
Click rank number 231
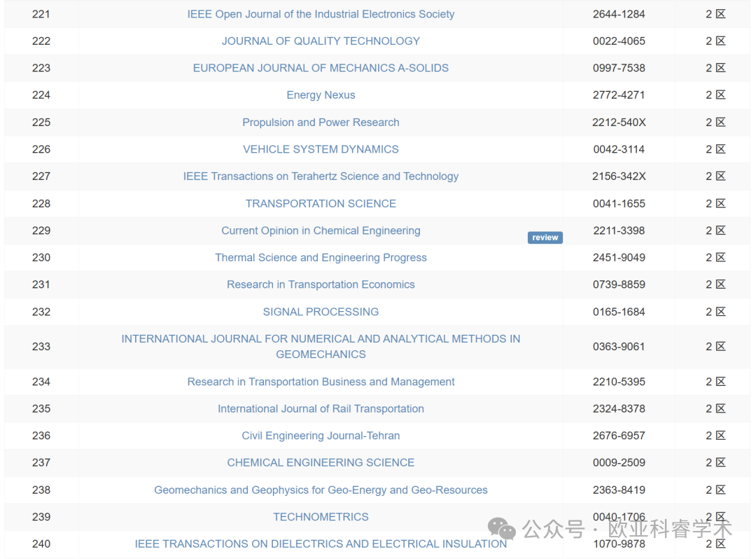point(41,284)
